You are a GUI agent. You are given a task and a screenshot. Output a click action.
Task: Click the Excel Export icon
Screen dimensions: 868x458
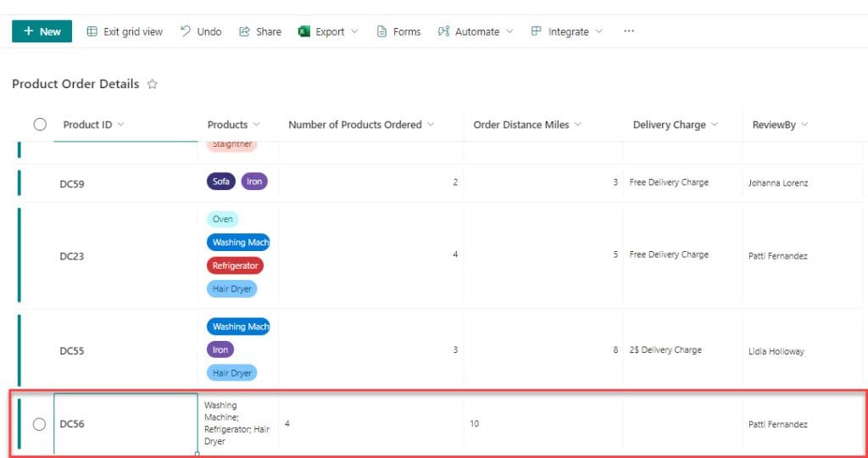click(304, 31)
